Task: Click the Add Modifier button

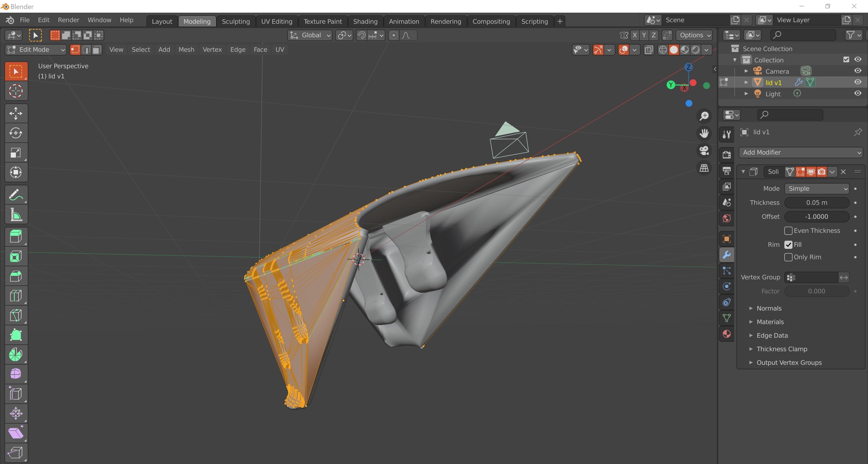Action: (801, 153)
